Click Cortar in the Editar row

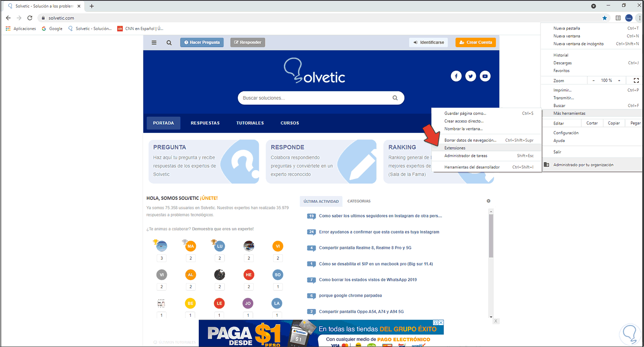click(x=592, y=123)
